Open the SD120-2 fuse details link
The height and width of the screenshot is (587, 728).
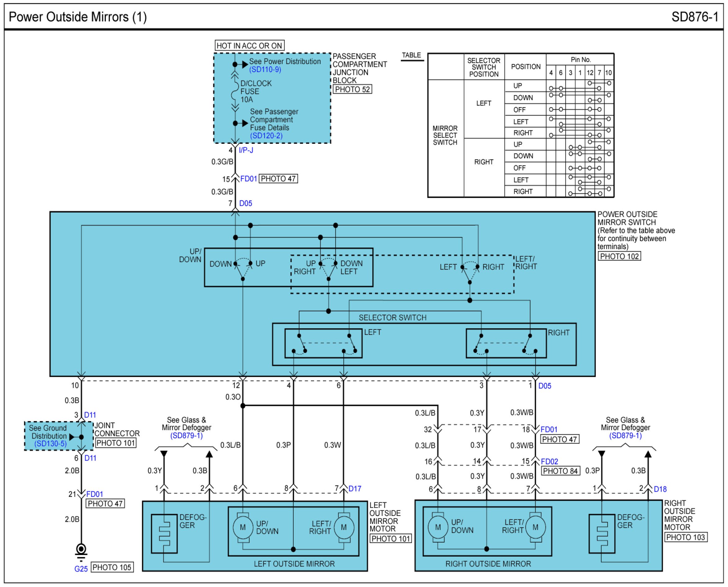(266, 136)
